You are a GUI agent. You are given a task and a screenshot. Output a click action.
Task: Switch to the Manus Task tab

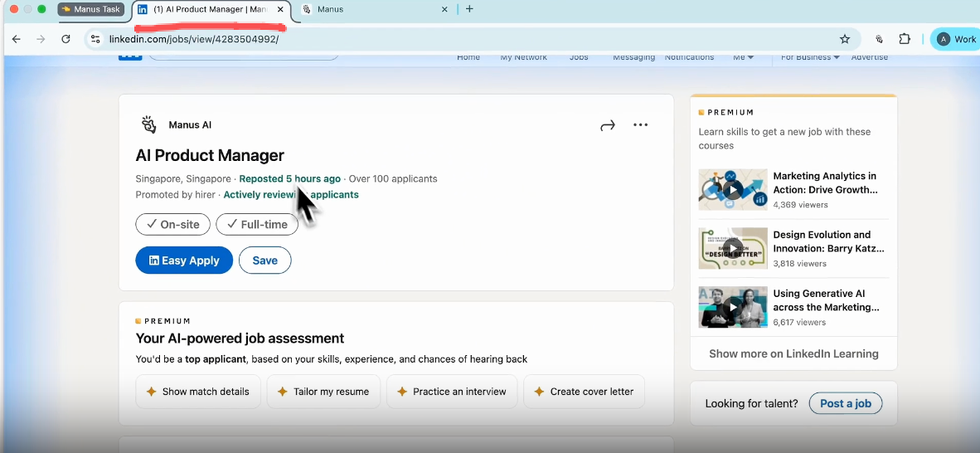coord(91,9)
